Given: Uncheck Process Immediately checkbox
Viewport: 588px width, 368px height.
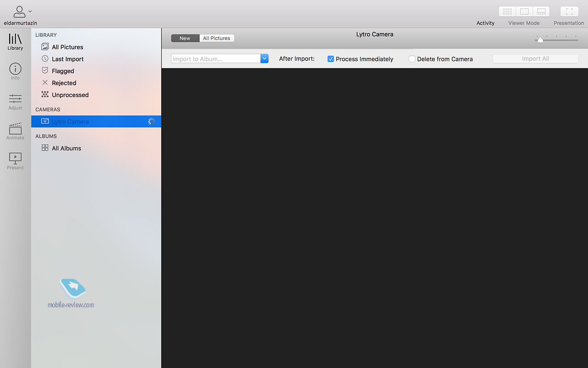Looking at the screenshot, I should click(x=331, y=59).
